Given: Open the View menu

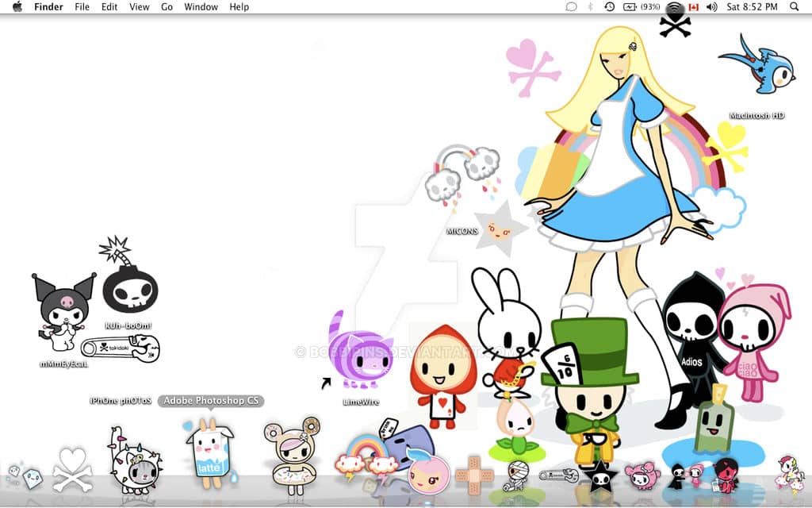Looking at the screenshot, I should pos(140,6).
